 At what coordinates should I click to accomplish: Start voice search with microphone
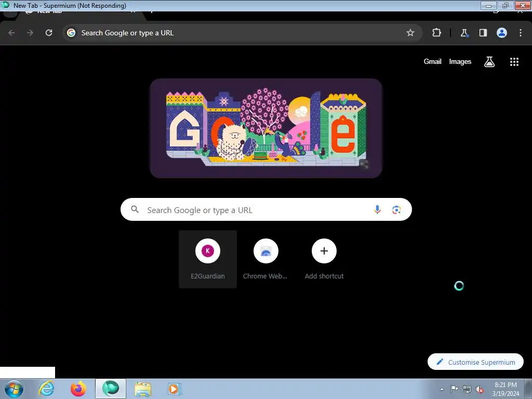coord(377,210)
